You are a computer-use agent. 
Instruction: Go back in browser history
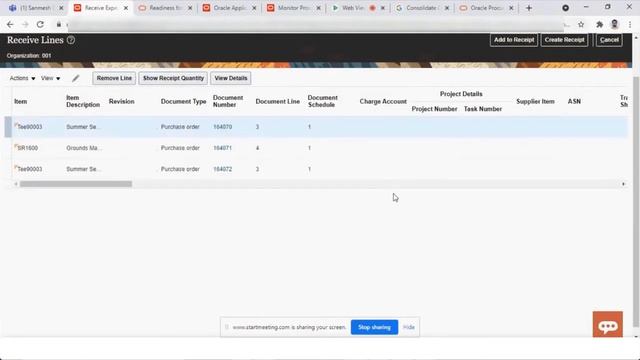(x=10, y=24)
